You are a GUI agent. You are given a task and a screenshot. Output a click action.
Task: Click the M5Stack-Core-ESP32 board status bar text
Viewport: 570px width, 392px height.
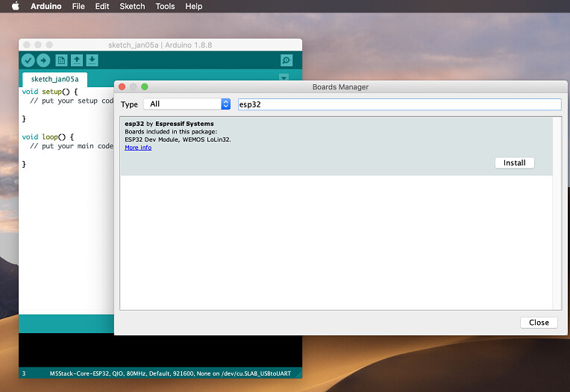170,373
